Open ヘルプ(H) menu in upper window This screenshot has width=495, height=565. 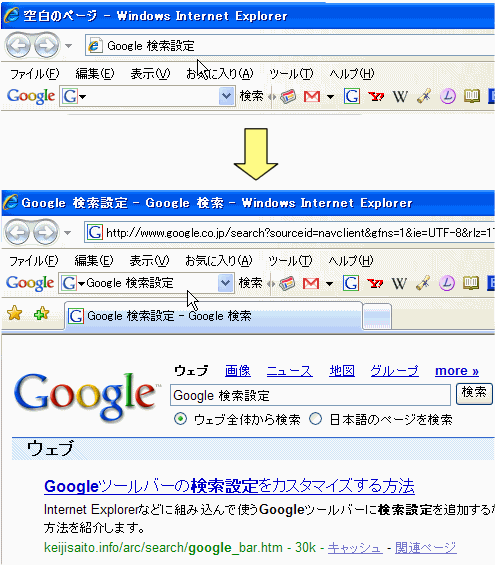click(352, 74)
